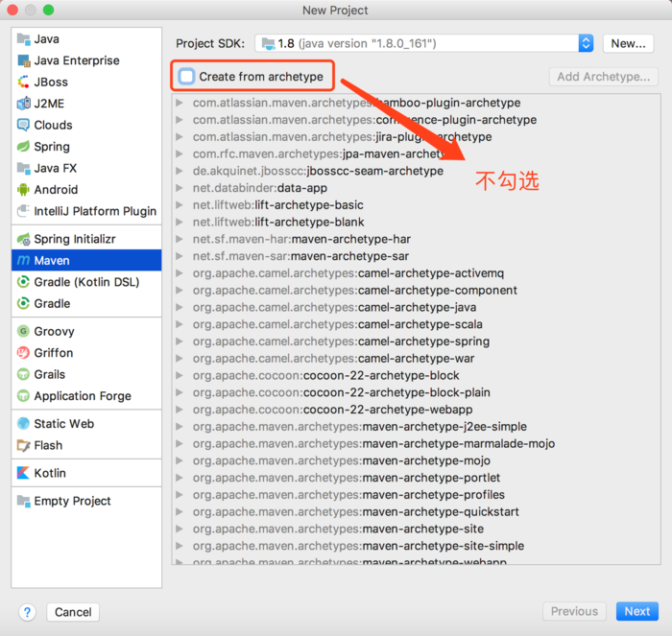
Task: Click the Maven m icon
Action: click(24, 260)
